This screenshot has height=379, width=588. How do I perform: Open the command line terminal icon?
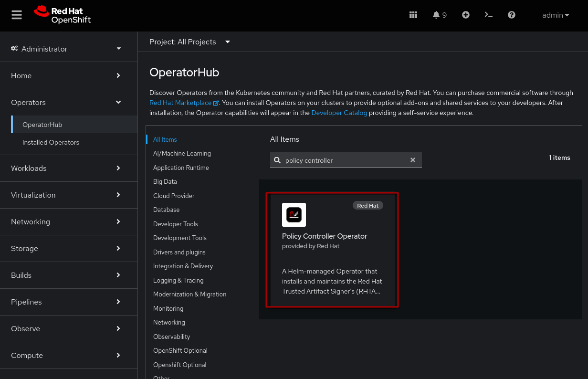[488, 15]
